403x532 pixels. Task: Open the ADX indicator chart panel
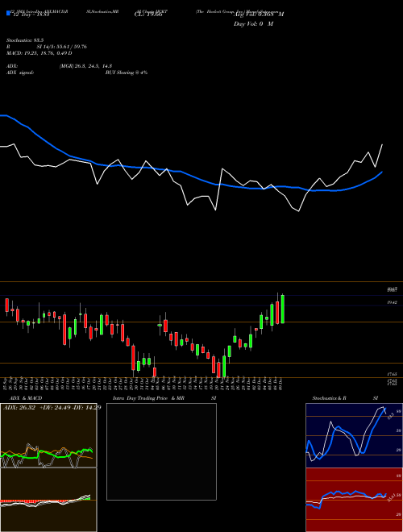[48, 435]
